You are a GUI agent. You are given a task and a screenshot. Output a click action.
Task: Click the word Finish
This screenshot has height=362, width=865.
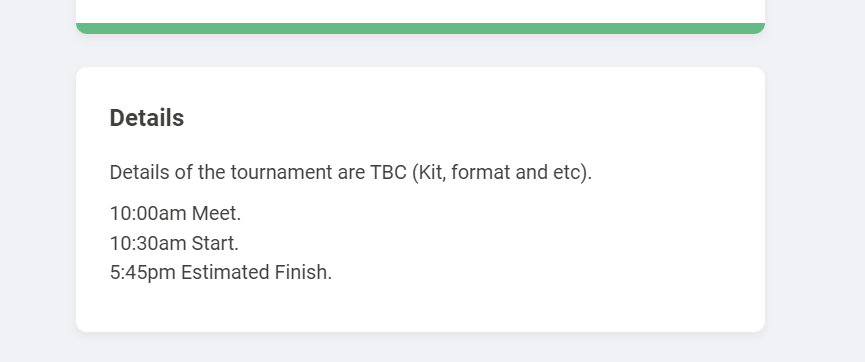click(303, 272)
